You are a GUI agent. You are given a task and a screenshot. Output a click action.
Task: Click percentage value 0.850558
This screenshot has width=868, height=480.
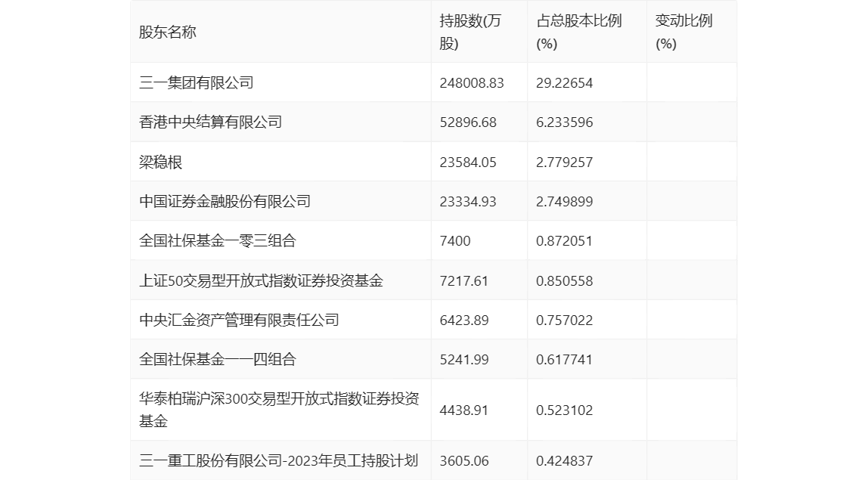point(564,280)
